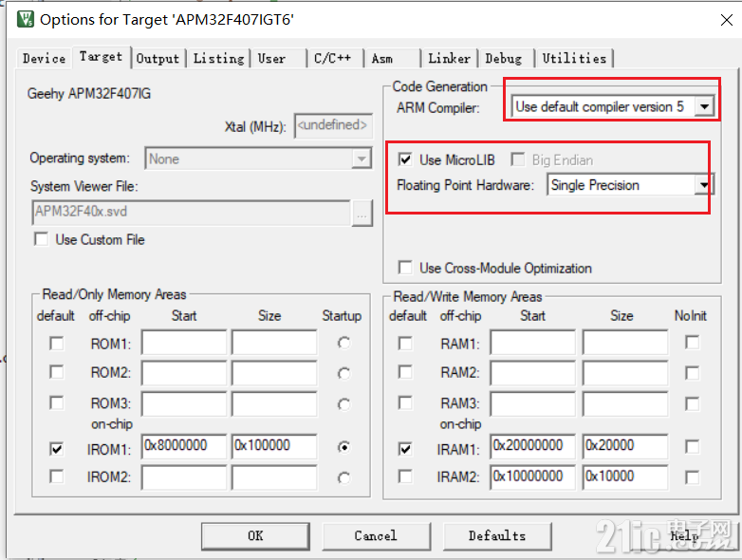
Task: Confirm settings with the OK button
Action: [x=255, y=536]
